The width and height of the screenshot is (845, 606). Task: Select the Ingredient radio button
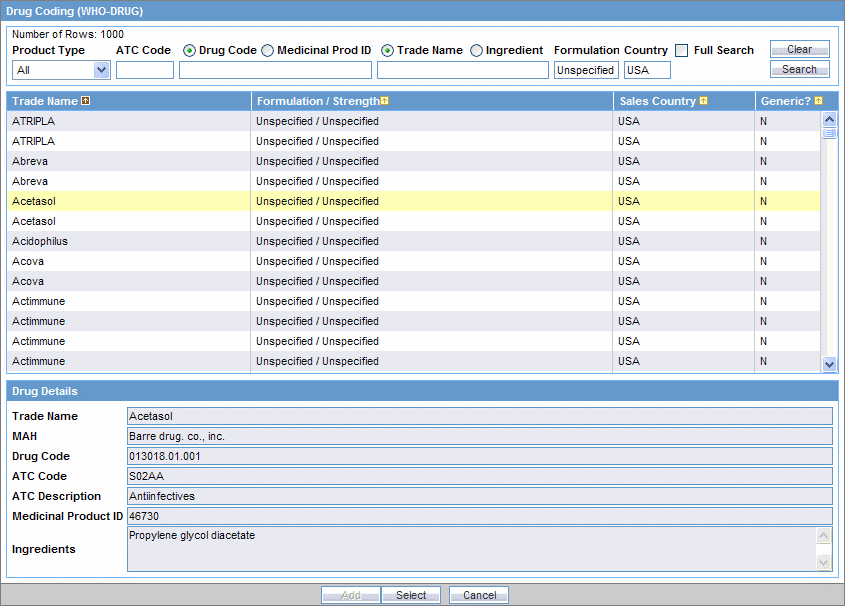[476, 51]
